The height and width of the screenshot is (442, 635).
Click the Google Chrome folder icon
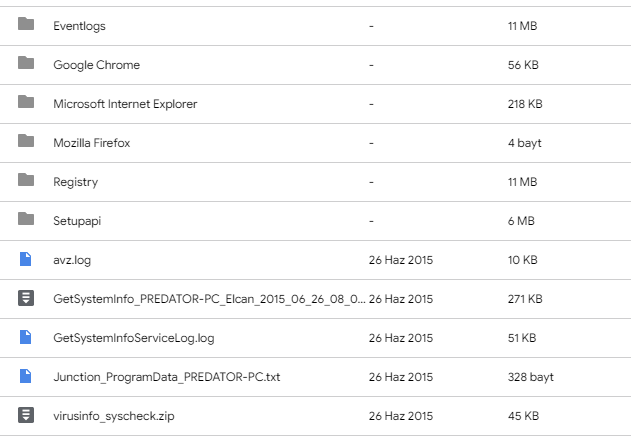(26, 64)
